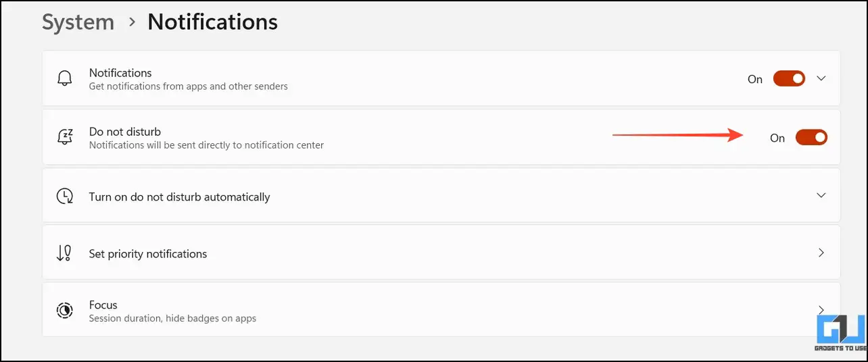Disable the Do not disturb toggle
The width and height of the screenshot is (868, 362).
(x=811, y=138)
